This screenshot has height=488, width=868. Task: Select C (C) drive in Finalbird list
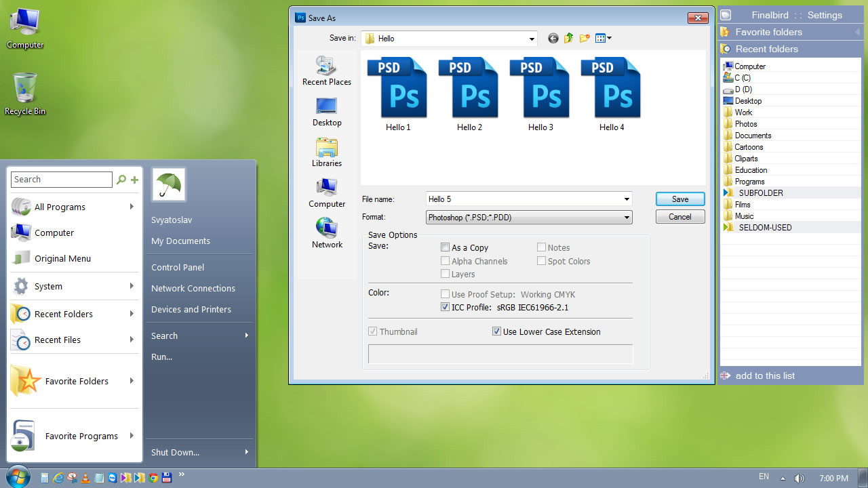pyautogui.click(x=791, y=78)
